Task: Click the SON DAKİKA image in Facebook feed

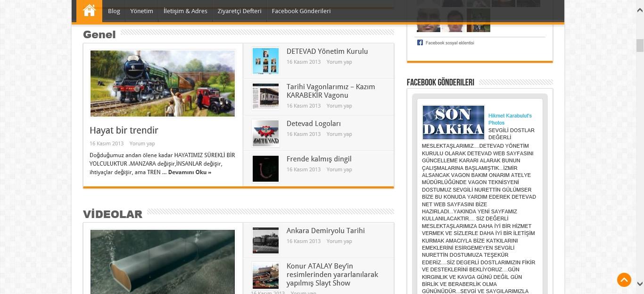Action: coord(454,122)
